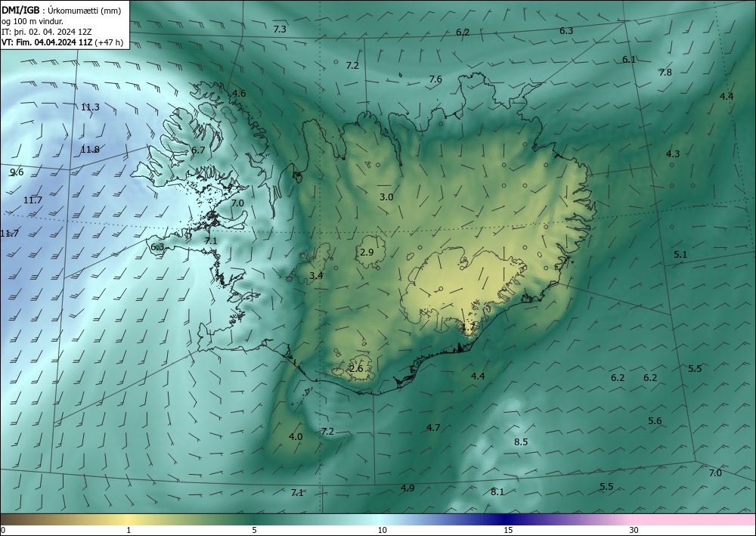Image resolution: width=756 pixels, height=536 pixels.
Task: Click the 4.3 value east of Iceland
Action: coord(673,153)
